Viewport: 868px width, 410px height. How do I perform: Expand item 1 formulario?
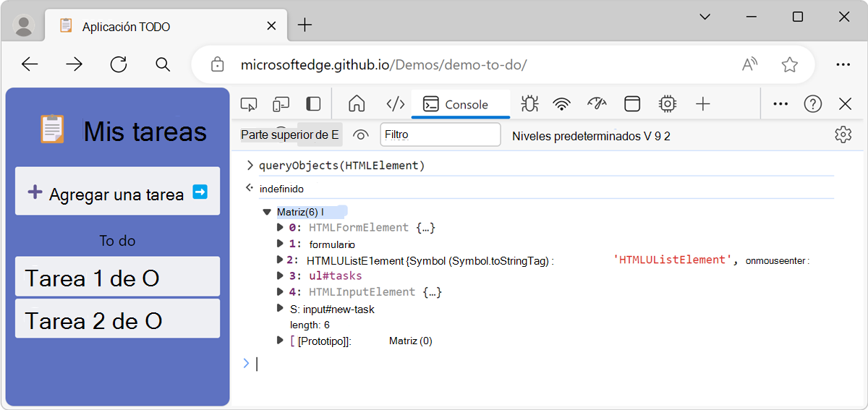[x=281, y=244]
